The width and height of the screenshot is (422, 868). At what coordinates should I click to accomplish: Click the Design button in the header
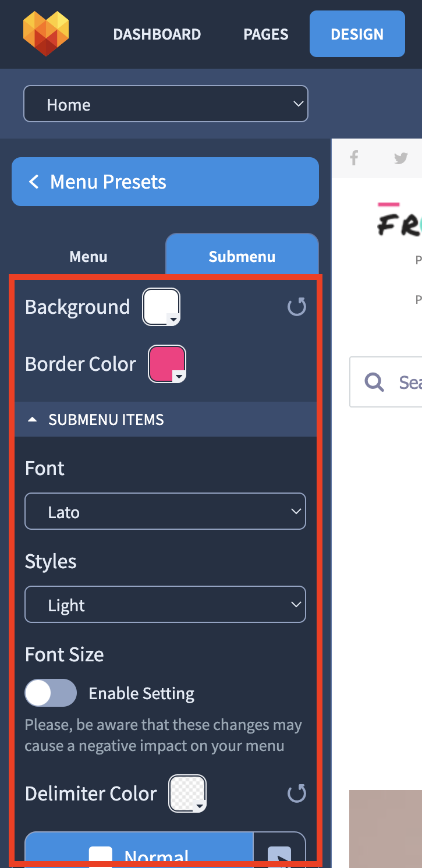(x=357, y=34)
